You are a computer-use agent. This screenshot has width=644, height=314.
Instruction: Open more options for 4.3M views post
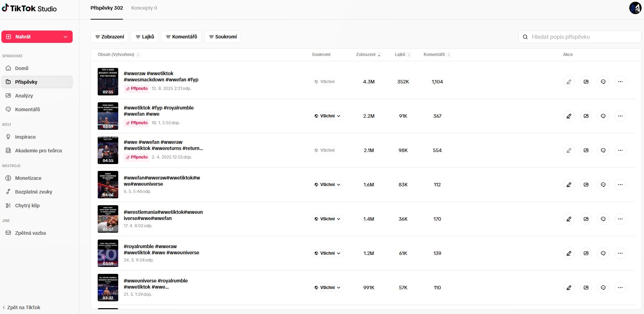point(620,82)
